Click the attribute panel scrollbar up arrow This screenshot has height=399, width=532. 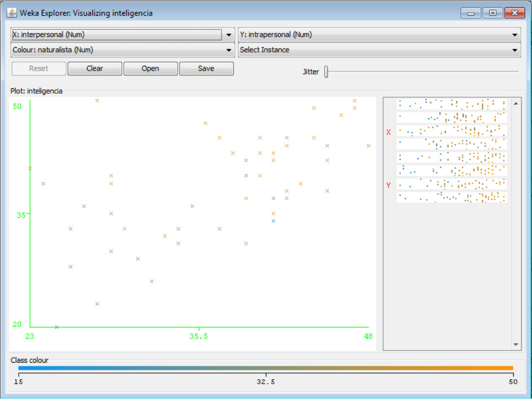(x=516, y=104)
